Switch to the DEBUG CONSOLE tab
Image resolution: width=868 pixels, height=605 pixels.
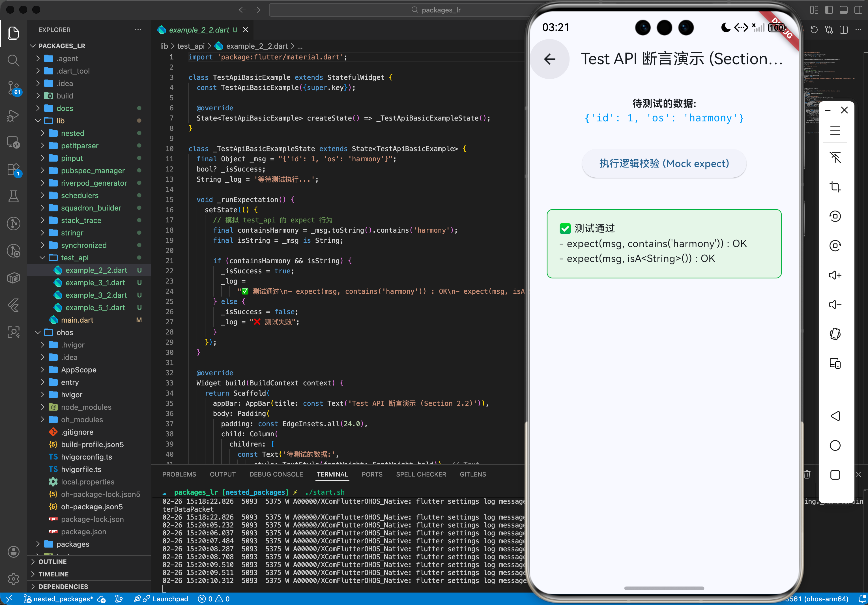point(276,474)
